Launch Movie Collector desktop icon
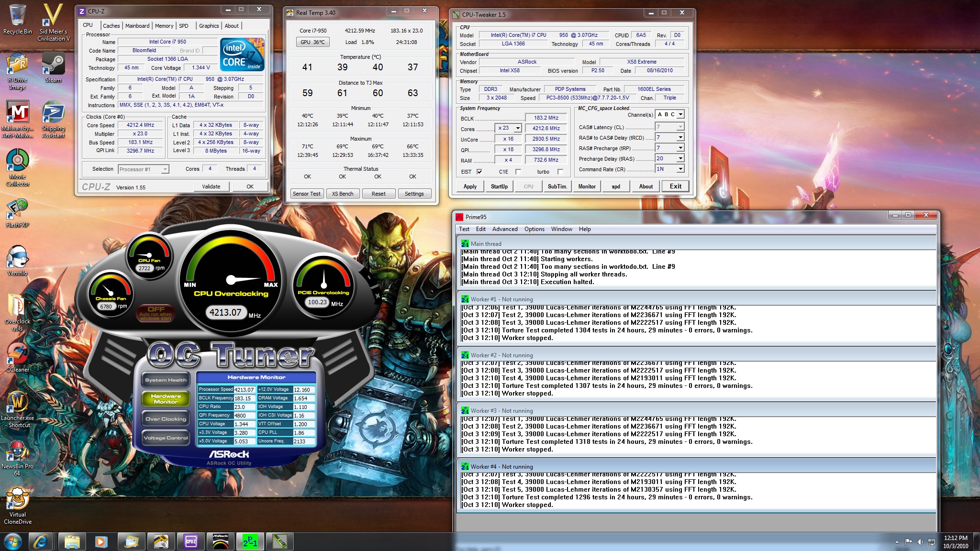Screen dimensions: 980x551 [x=17, y=167]
